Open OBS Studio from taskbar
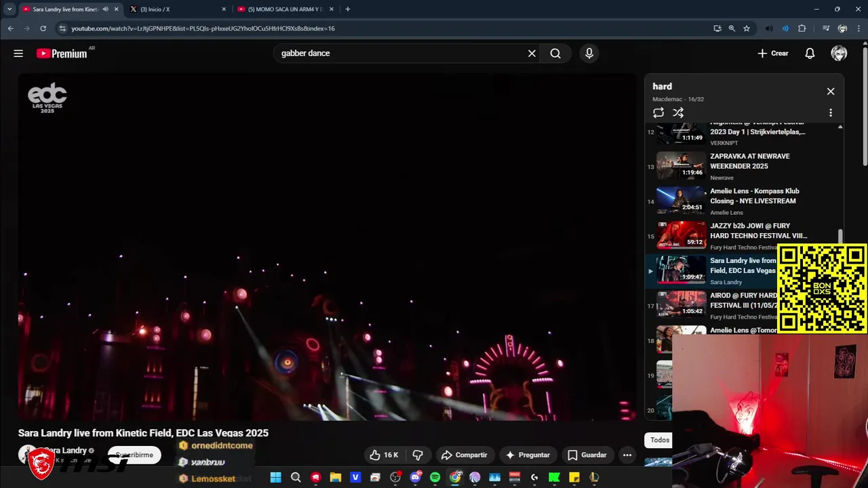The width and height of the screenshot is (868, 488). (x=395, y=477)
